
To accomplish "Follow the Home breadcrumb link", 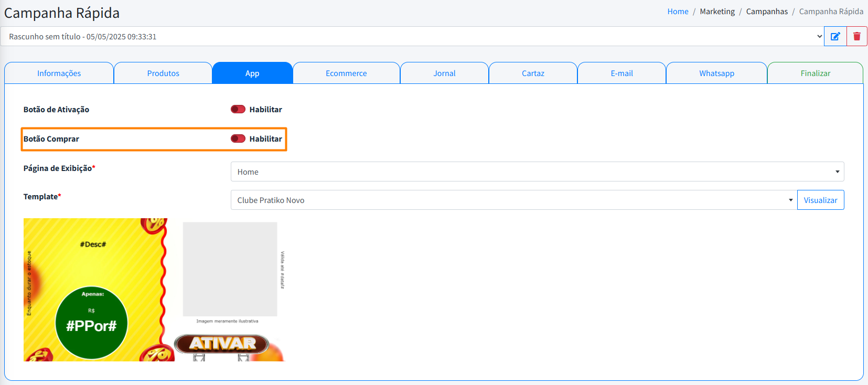I will pos(678,12).
